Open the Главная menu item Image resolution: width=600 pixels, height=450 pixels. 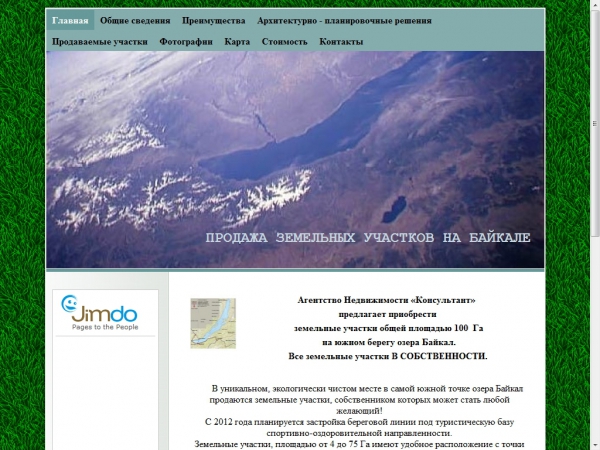pyautogui.click(x=70, y=20)
